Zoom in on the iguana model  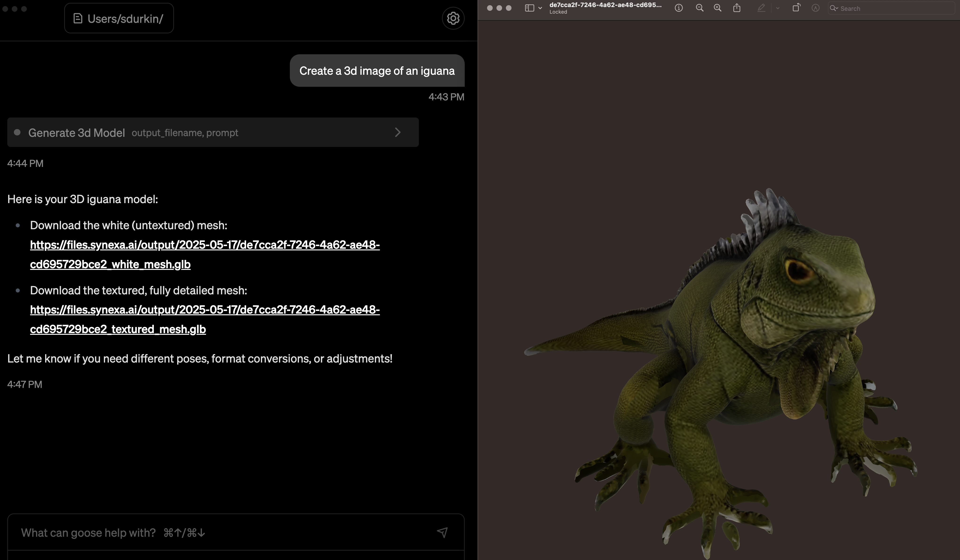coord(717,8)
